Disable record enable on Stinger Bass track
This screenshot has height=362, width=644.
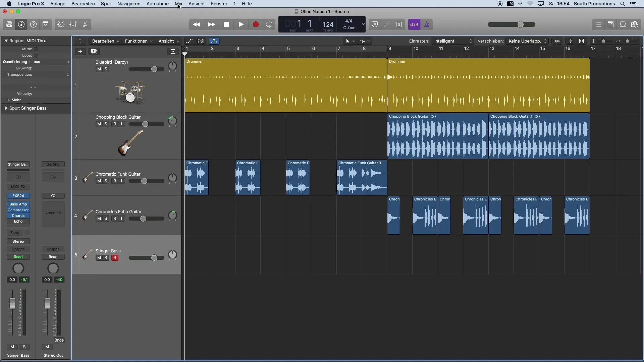[115, 258]
